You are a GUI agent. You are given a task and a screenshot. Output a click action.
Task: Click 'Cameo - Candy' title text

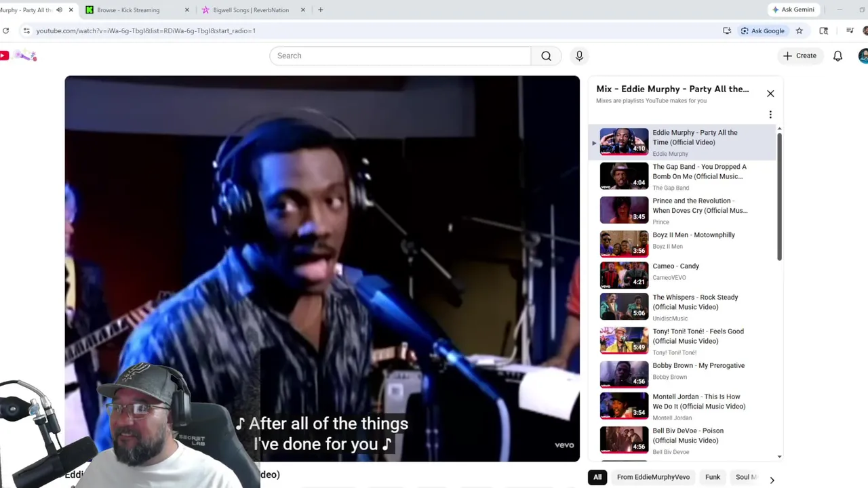tap(675, 266)
